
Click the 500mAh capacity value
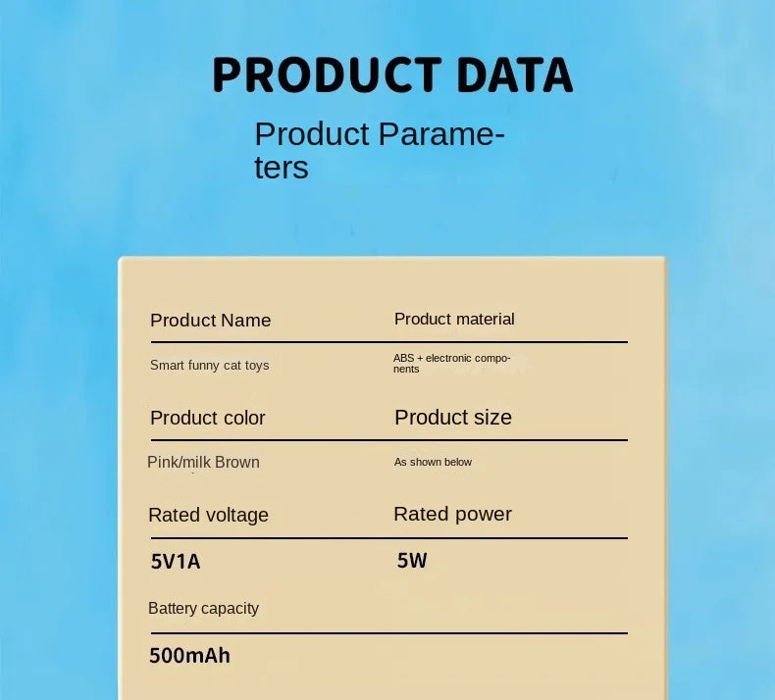(189, 655)
